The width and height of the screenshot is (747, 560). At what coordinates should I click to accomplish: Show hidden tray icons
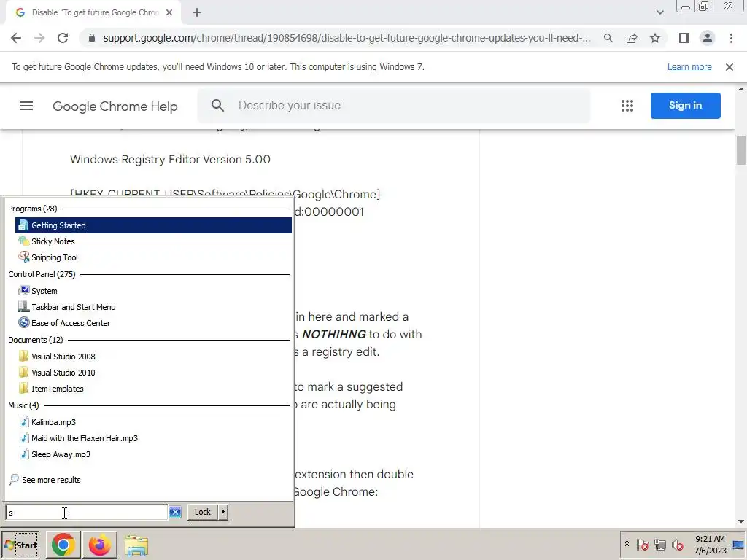pos(627,544)
